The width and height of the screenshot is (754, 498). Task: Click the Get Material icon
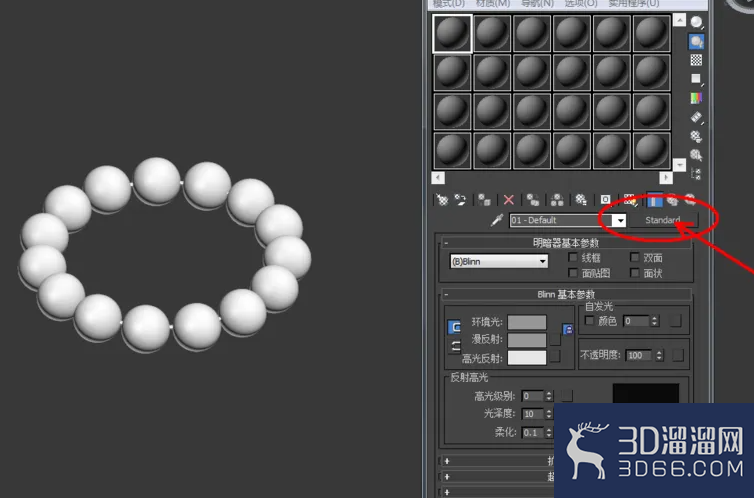(442, 199)
